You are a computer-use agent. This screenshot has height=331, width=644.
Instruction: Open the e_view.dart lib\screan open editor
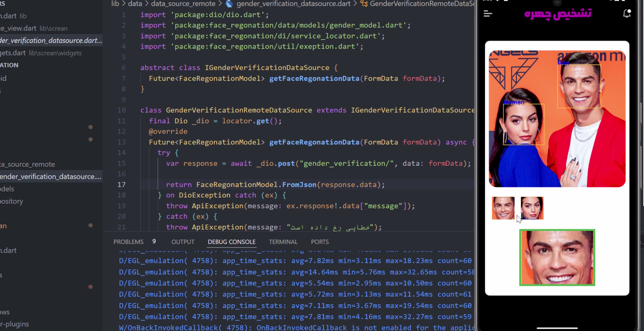[x=34, y=28]
